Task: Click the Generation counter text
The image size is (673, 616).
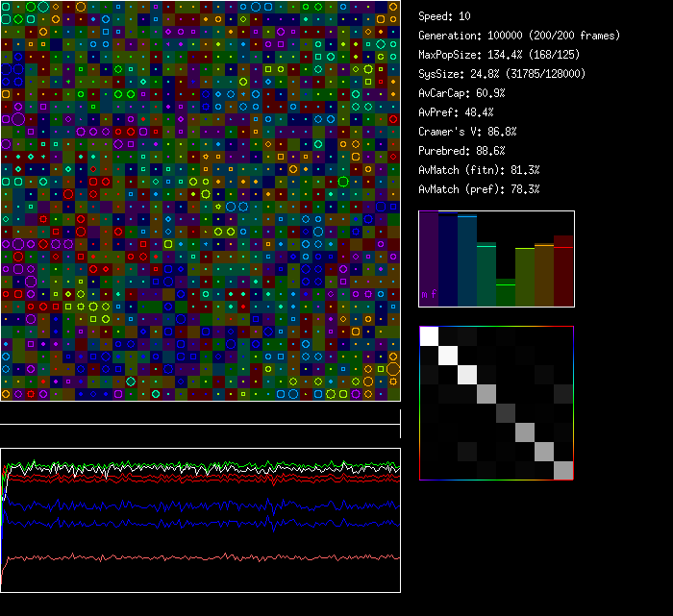Action: coord(519,36)
